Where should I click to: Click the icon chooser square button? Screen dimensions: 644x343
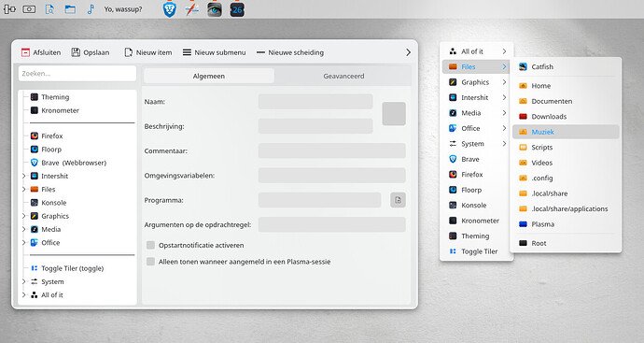[x=394, y=114]
